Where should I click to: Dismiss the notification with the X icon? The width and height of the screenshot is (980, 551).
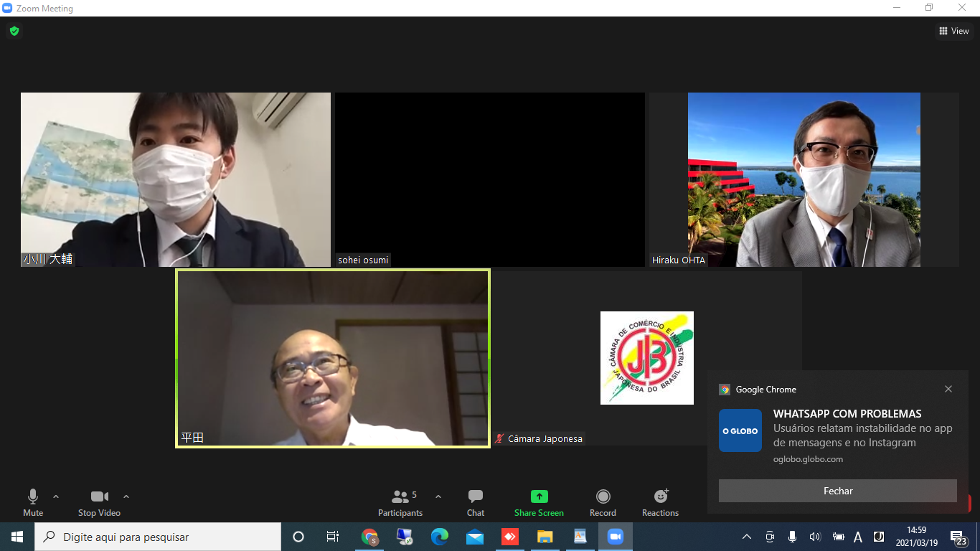(x=948, y=389)
